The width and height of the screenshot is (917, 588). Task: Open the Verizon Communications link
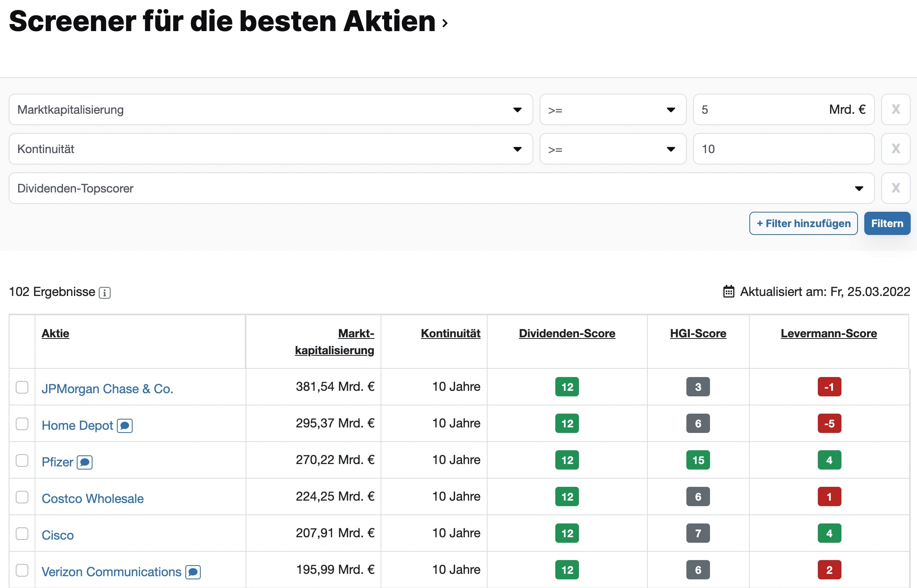(112, 572)
